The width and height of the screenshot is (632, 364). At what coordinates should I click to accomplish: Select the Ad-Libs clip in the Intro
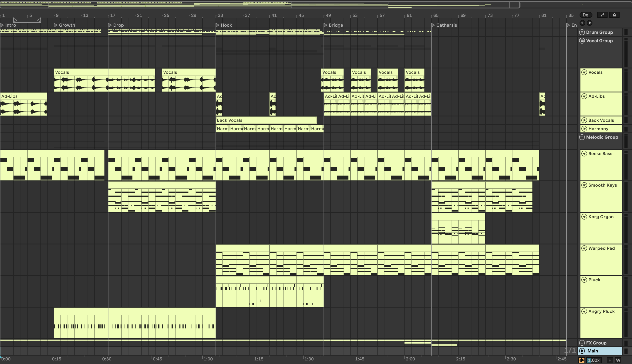point(24,104)
